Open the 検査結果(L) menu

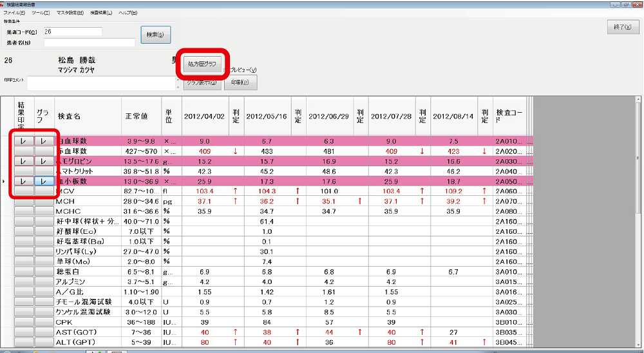tap(101, 13)
